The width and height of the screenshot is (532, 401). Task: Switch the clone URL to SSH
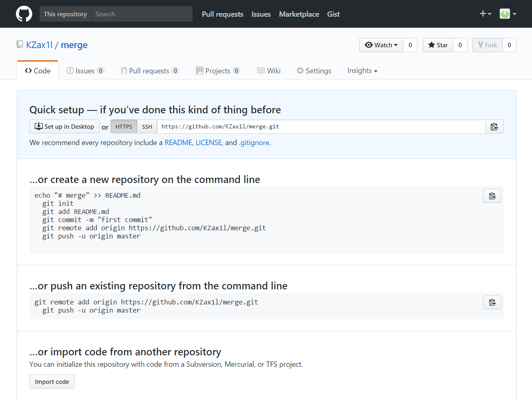[147, 127]
